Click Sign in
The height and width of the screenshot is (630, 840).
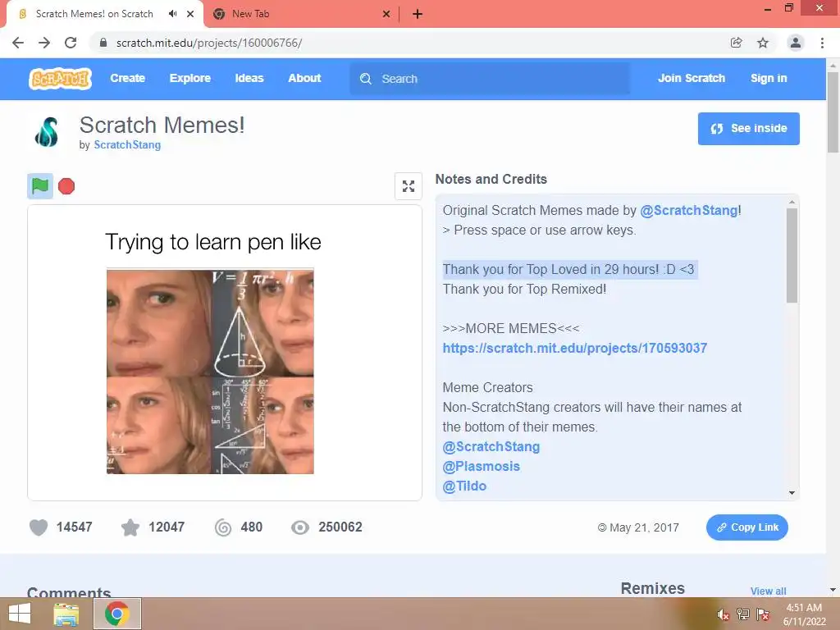(769, 78)
